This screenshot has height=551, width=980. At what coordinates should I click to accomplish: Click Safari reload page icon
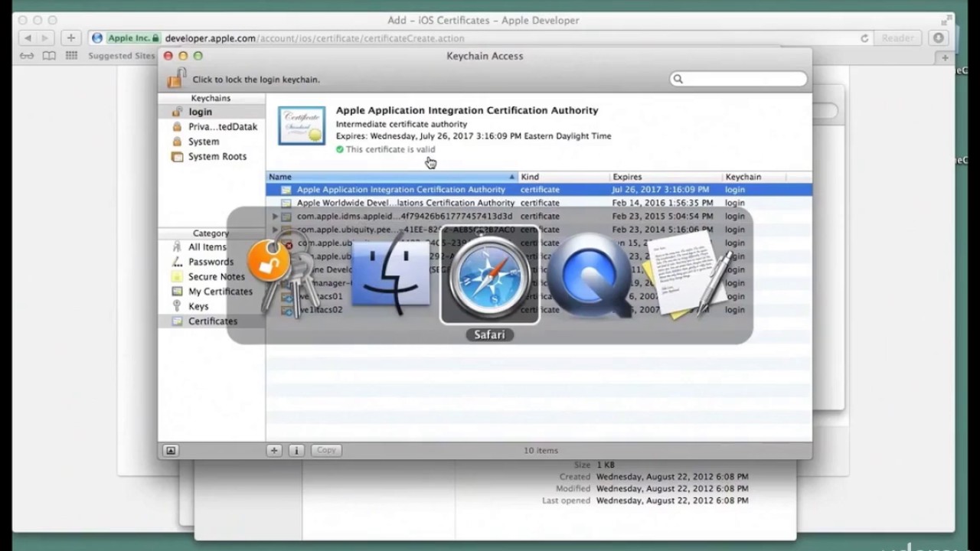coord(864,38)
